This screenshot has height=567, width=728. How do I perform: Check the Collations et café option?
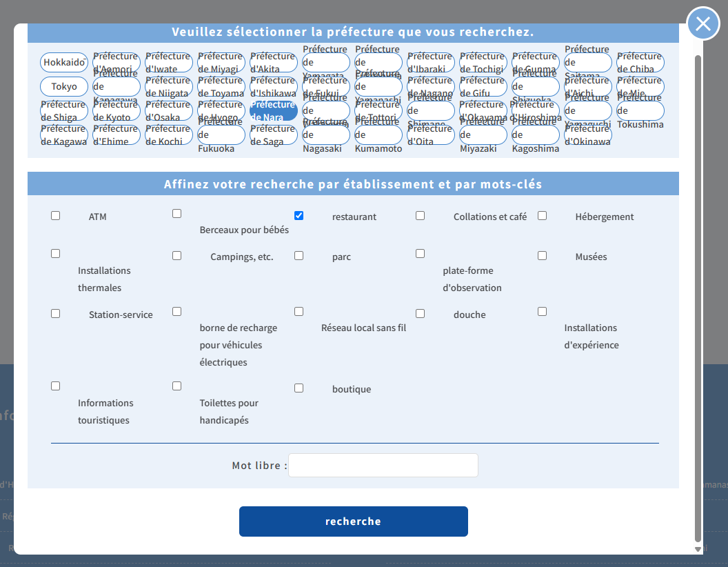(420, 216)
